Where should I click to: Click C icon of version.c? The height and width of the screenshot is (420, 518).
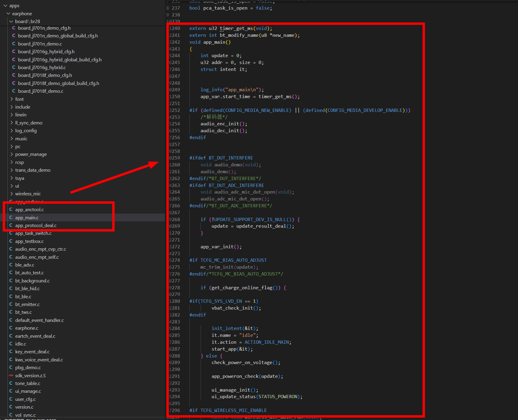pyautogui.click(x=11, y=407)
